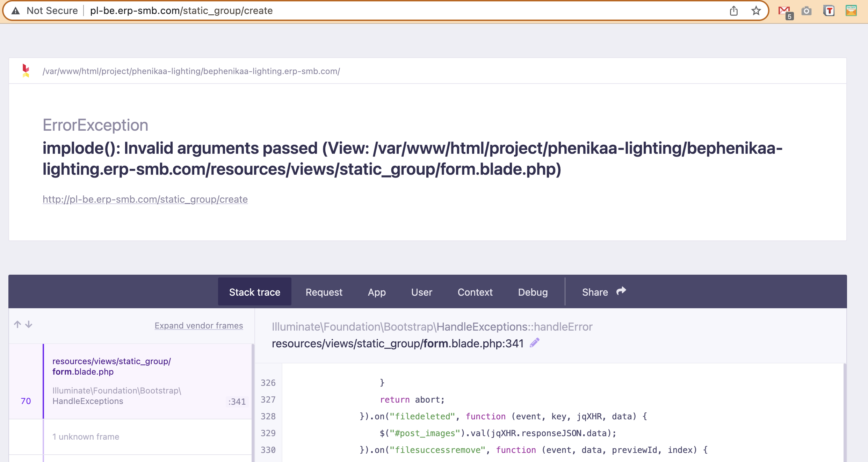This screenshot has height=462, width=868.
Task: Open the Context tab
Action: (x=475, y=292)
